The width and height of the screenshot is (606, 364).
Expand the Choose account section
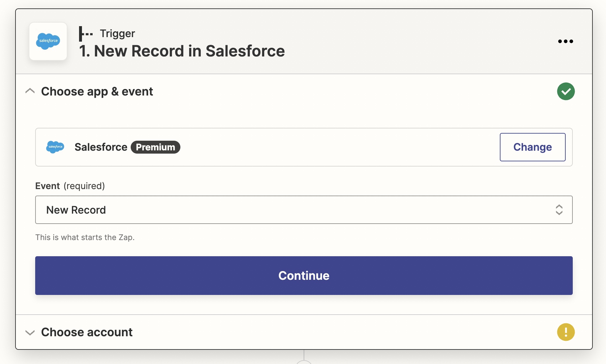point(30,332)
